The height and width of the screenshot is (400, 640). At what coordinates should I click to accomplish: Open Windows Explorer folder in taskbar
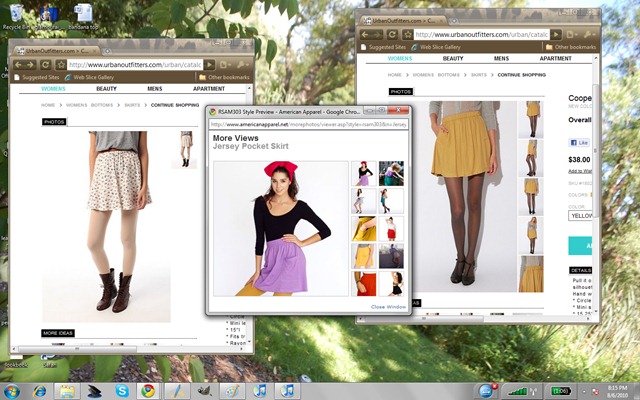(x=67, y=391)
